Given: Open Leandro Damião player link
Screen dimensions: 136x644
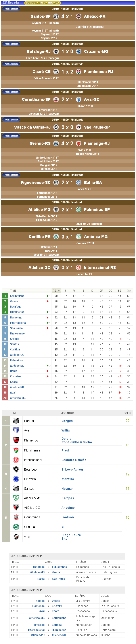Looking at the screenshot, I should (x=74, y=460).
